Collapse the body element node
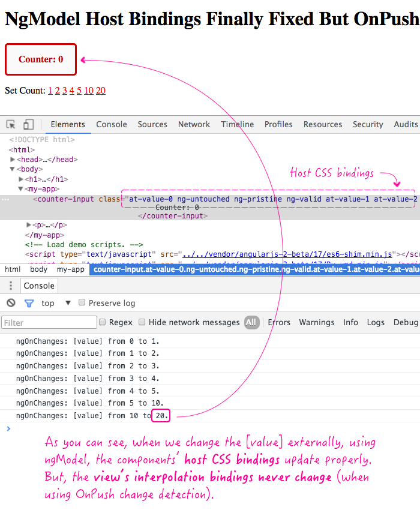The height and width of the screenshot is (516, 420). click(13, 169)
